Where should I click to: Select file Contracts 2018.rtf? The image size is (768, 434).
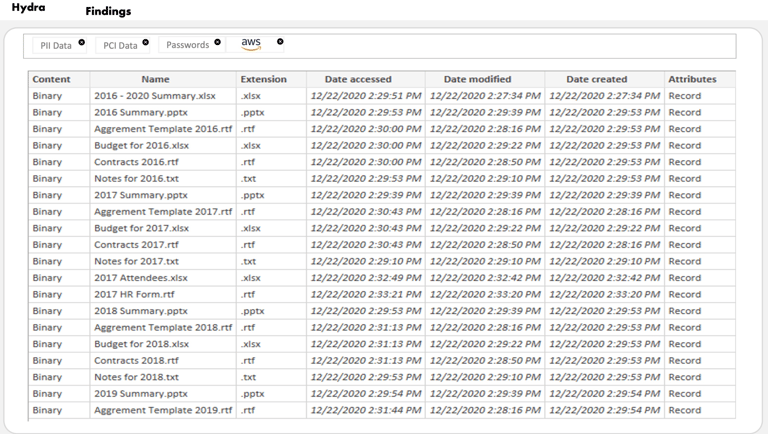[x=136, y=361]
